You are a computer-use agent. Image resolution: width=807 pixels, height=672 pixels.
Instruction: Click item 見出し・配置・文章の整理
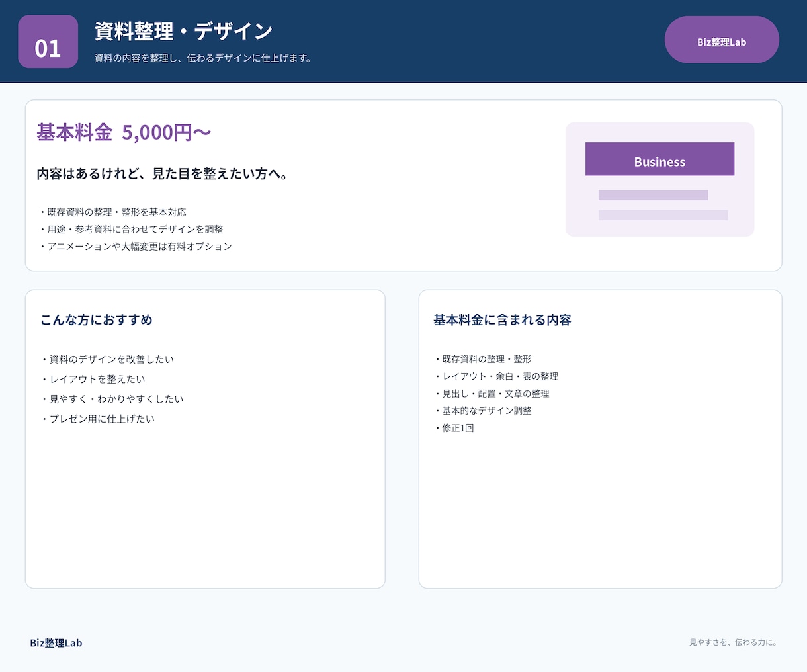pos(491,394)
